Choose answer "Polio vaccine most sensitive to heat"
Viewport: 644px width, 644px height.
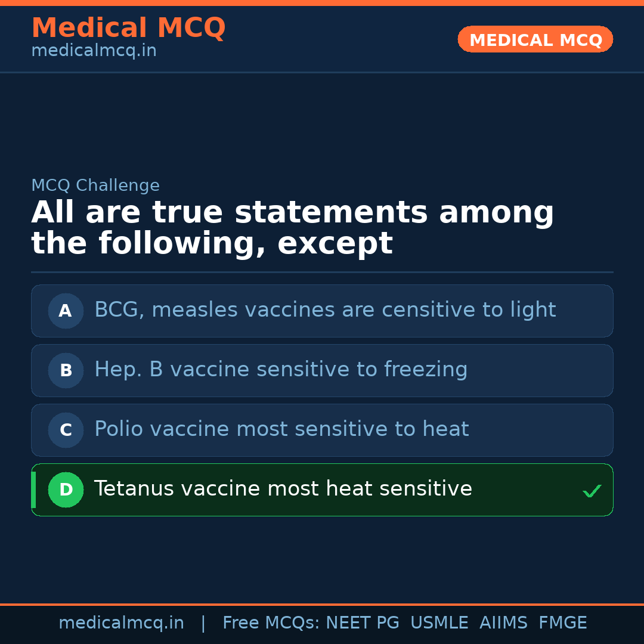(281, 429)
